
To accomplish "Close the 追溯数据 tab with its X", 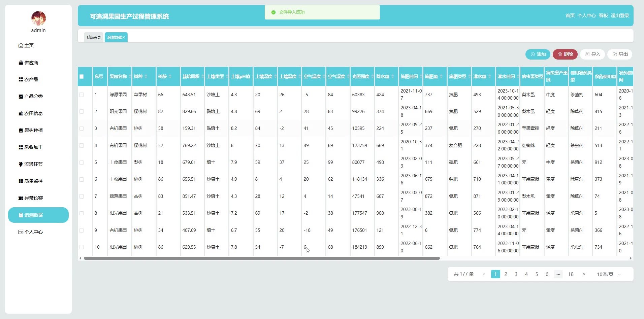I will tap(124, 37).
